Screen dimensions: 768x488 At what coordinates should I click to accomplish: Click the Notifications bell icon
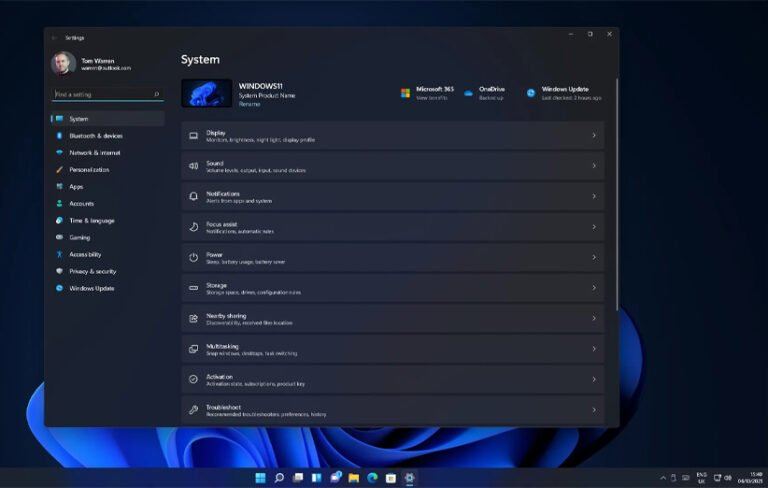point(194,197)
